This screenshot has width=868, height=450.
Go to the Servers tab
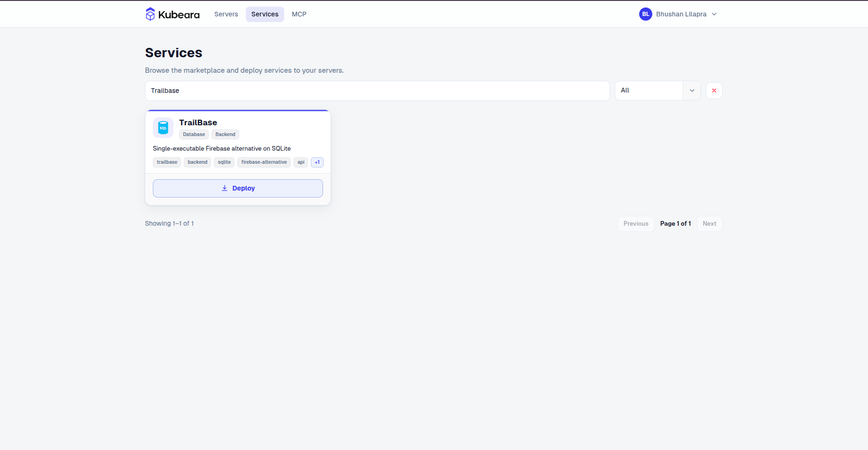point(226,14)
